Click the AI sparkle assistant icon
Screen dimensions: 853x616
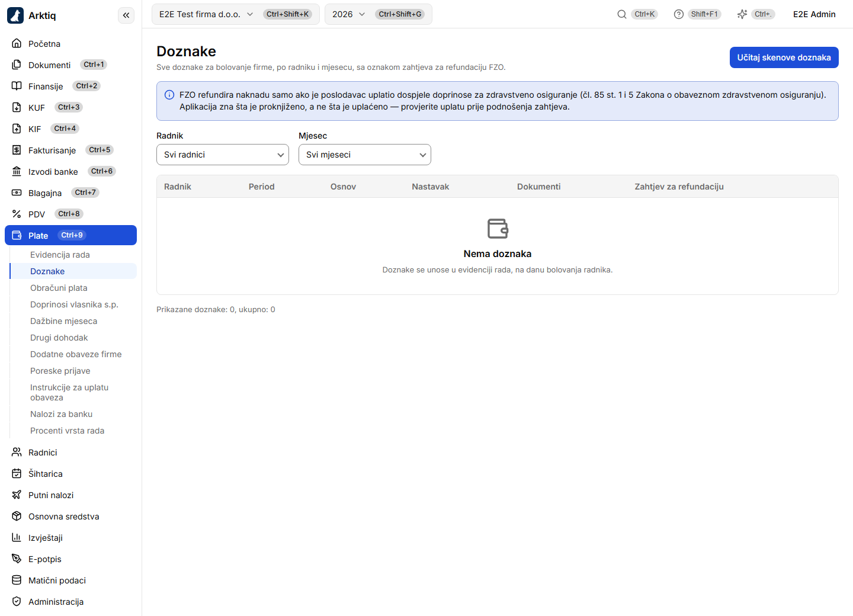(x=742, y=14)
